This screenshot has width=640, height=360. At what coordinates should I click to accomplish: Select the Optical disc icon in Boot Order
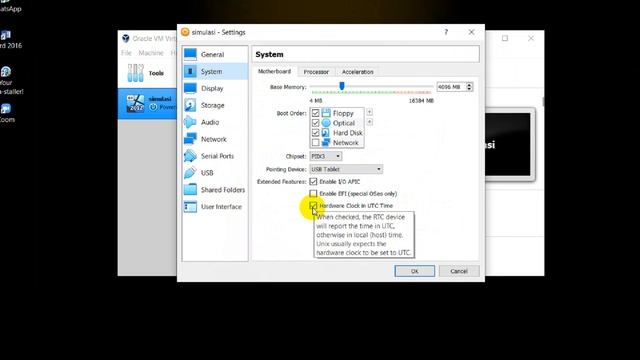326,123
